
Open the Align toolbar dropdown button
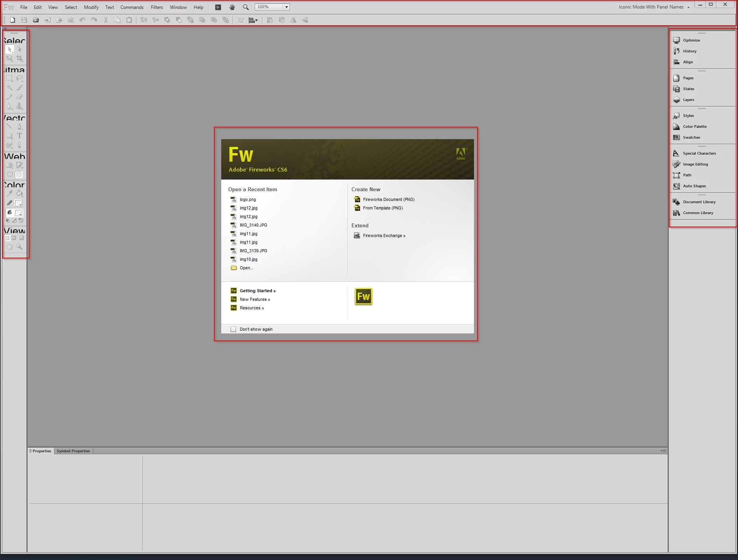(253, 20)
